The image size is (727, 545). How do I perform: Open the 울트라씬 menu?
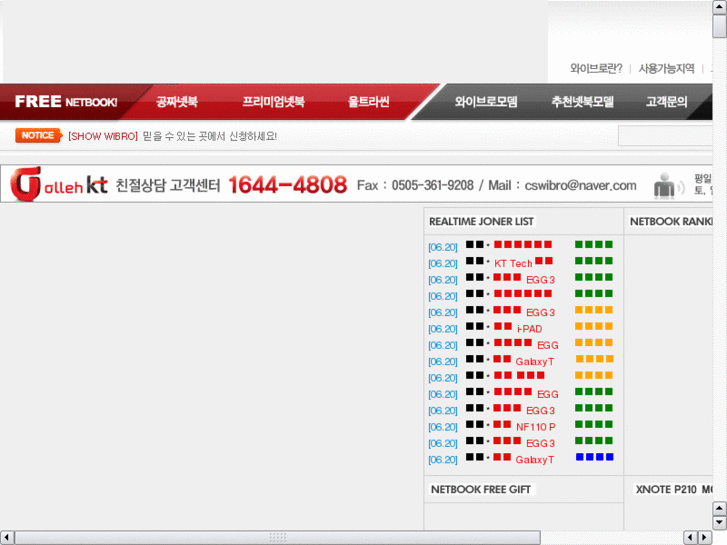(369, 102)
